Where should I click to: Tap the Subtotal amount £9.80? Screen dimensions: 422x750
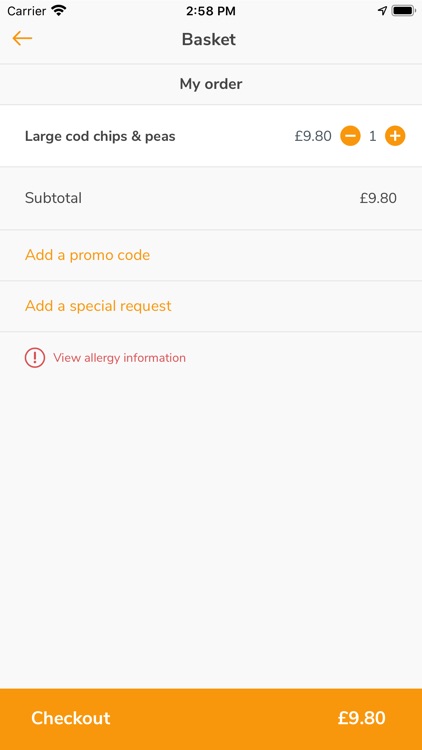(378, 198)
